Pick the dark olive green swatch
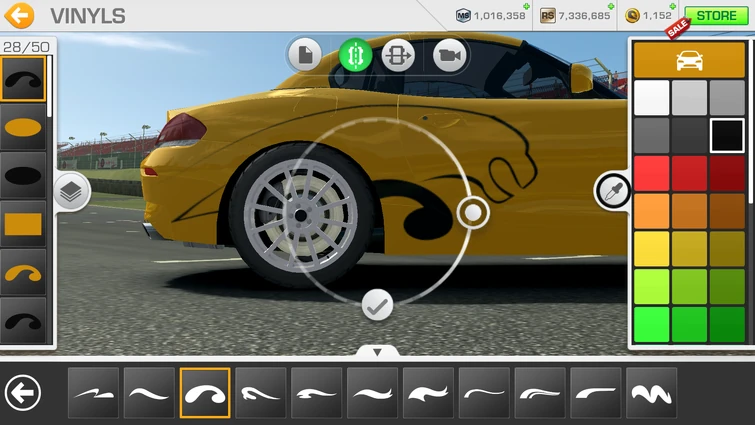Viewport: 755px width, 425px height. point(727,287)
